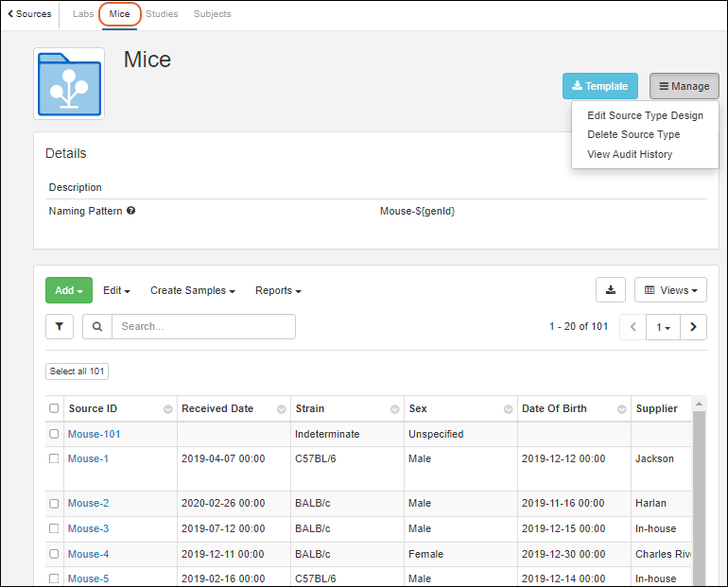Choose Edit Source Type Design
Image resolution: width=728 pixels, height=587 pixels.
click(645, 115)
